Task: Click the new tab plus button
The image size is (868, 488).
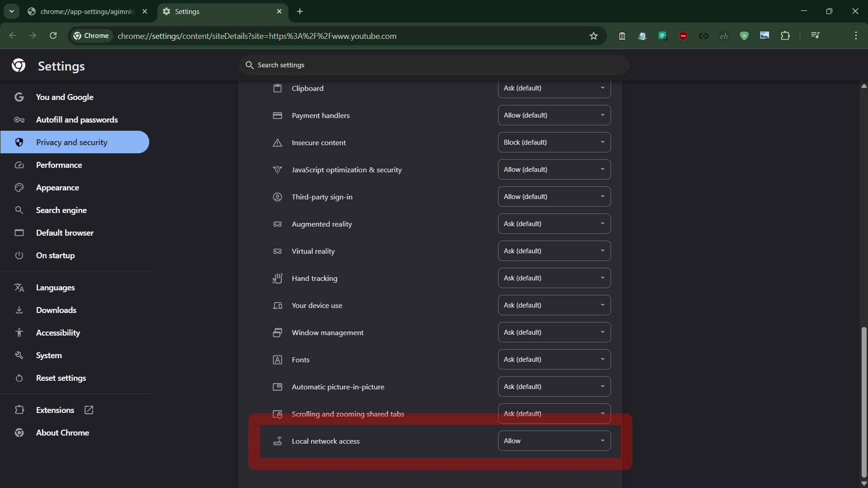Action: (x=300, y=12)
